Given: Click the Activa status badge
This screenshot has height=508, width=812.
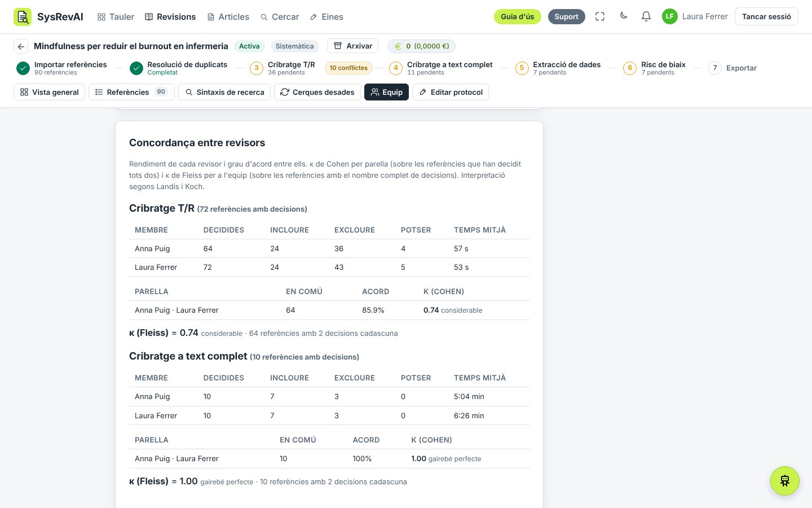Looking at the screenshot, I should 249,46.
